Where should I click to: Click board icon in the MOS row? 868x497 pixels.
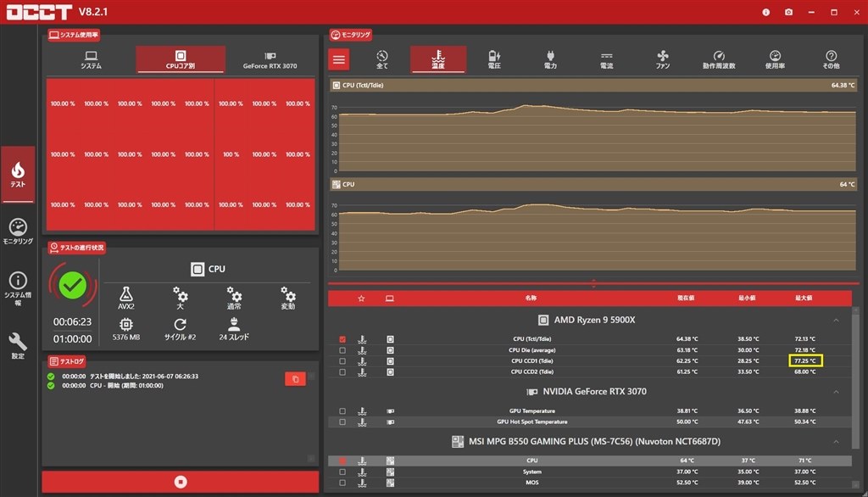coord(390,483)
